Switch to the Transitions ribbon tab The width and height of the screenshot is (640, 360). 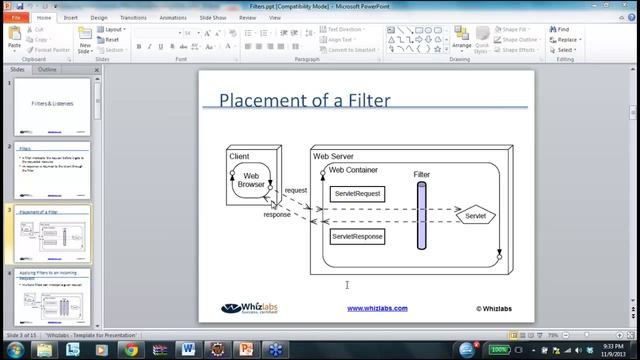pyautogui.click(x=133, y=18)
